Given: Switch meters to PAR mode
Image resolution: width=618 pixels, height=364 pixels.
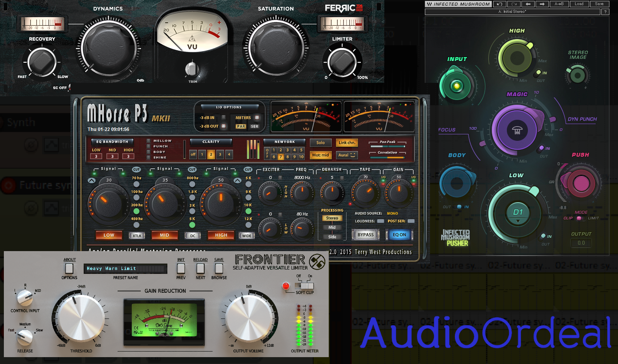Looking at the screenshot, I should pos(241,126).
